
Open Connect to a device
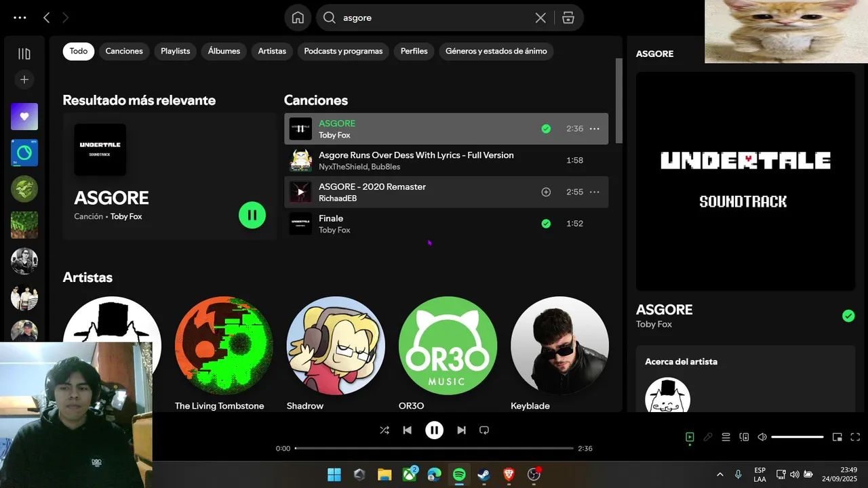click(744, 437)
